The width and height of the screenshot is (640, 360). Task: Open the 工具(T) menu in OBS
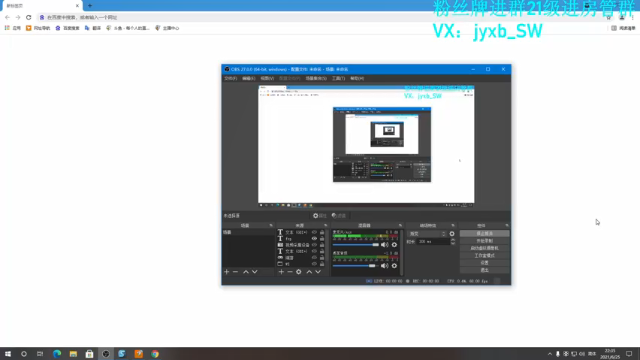(x=338, y=78)
